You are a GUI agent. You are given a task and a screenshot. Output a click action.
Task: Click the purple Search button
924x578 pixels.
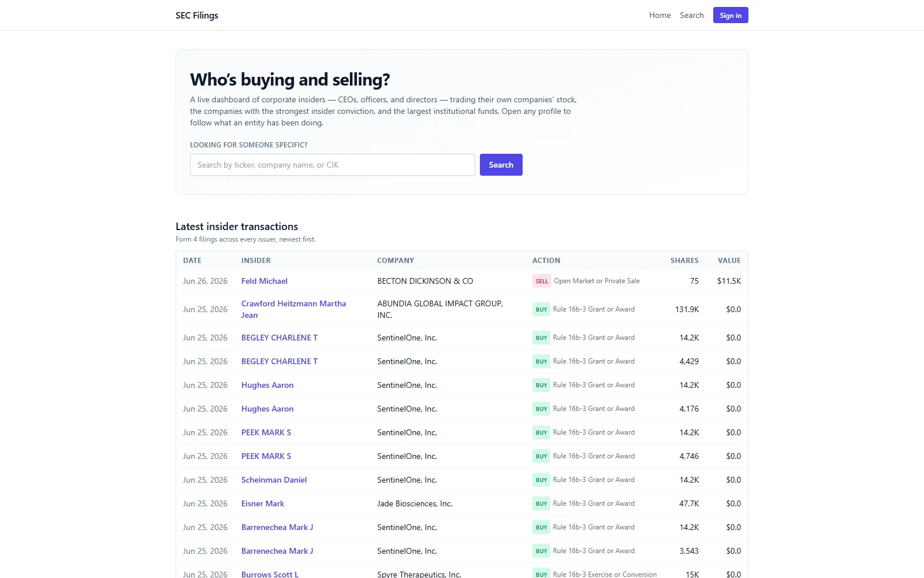(501, 165)
